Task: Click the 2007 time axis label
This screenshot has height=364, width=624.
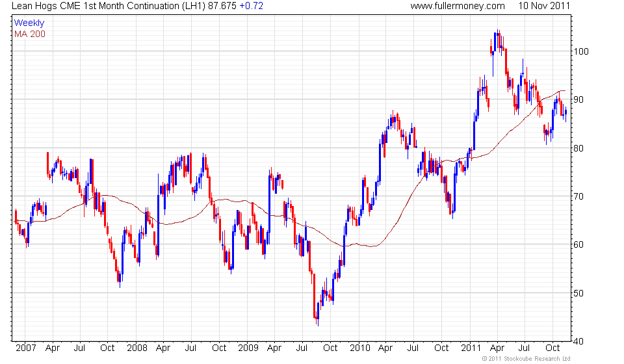Action: [25, 348]
